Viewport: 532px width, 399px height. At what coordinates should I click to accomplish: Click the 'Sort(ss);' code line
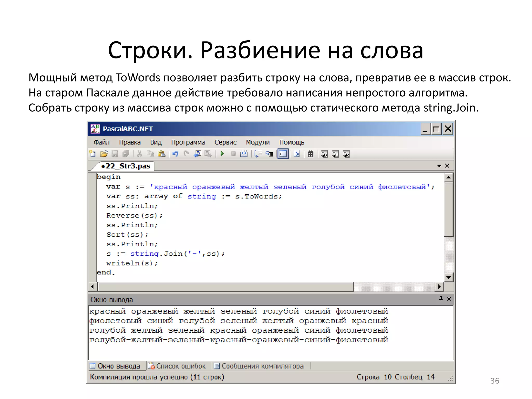127,235
